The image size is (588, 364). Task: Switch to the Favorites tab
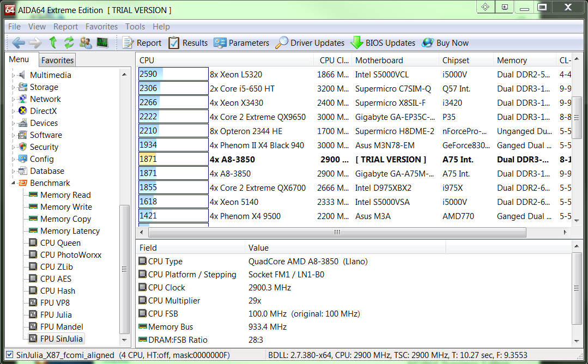coord(57,60)
